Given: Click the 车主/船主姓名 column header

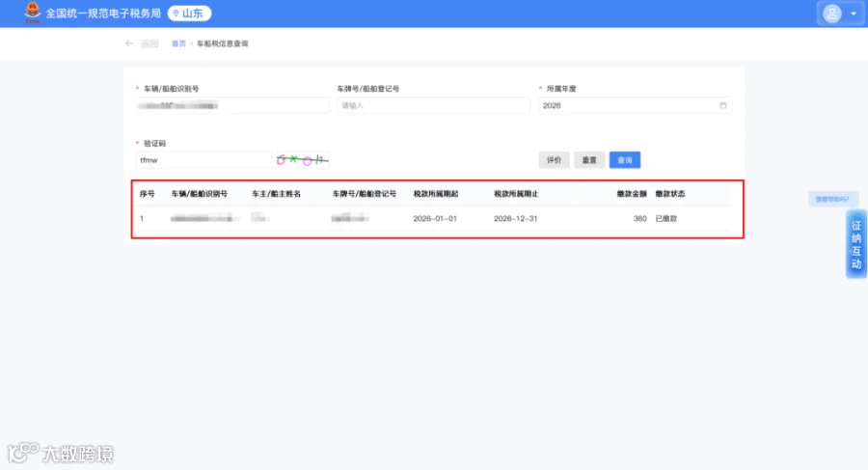Looking at the screenshot, I should pos(276,194).
